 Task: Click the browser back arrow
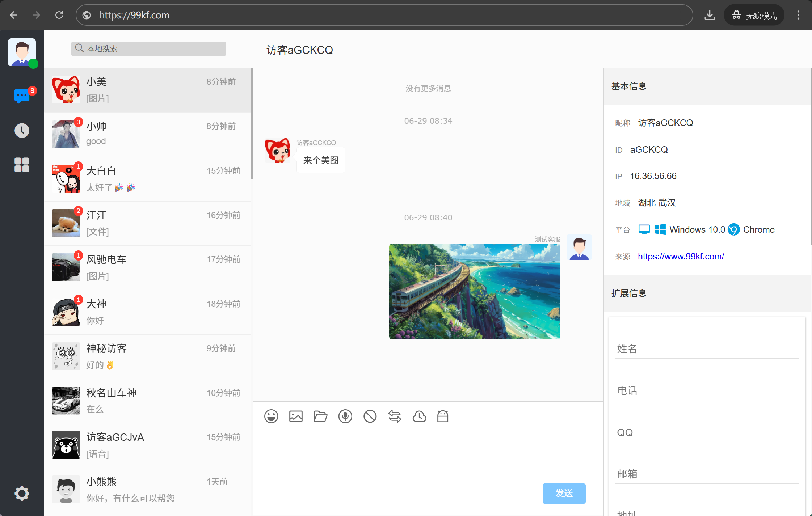coord(14,15)
